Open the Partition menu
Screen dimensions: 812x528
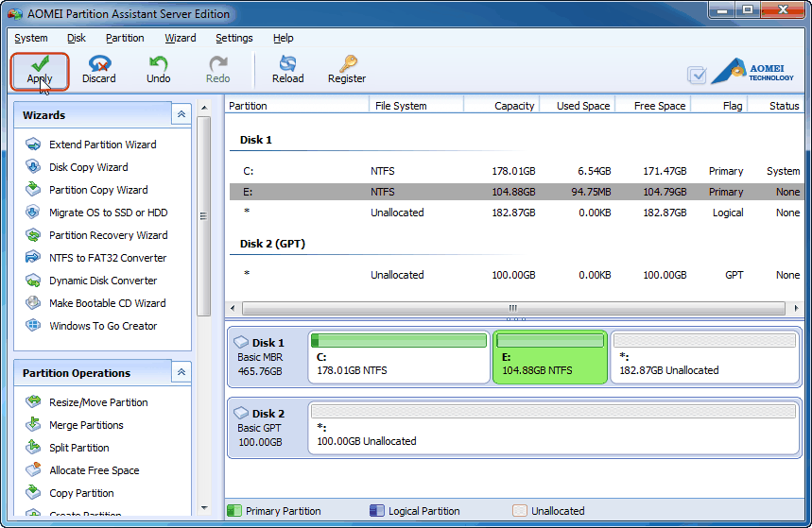tap(125, 39)
